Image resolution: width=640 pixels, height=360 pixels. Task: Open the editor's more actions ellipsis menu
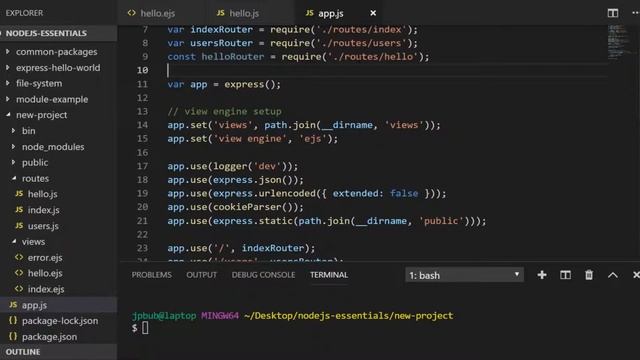[x=636, y=13]
